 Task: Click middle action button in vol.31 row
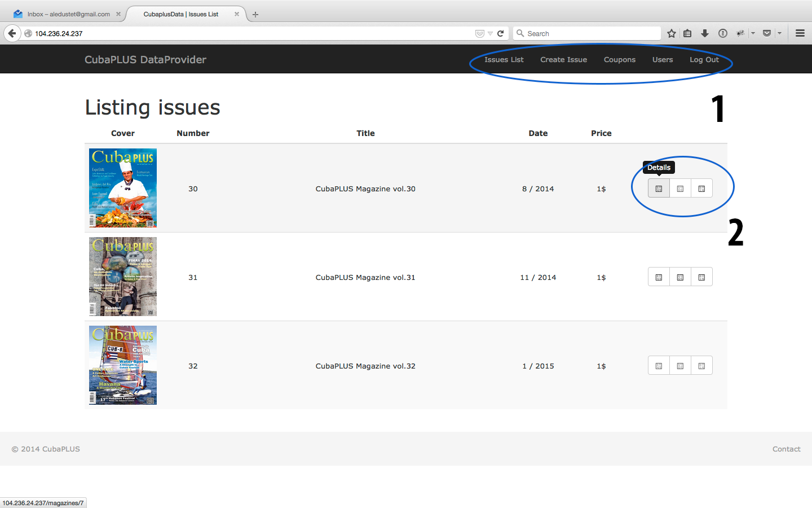click(x=680, y=277)
